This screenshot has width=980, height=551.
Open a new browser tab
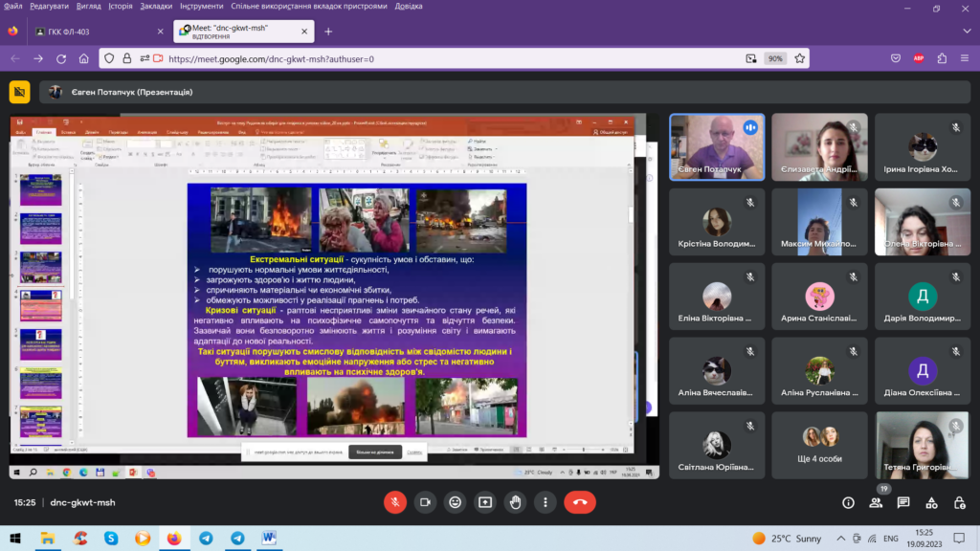point(328,32)
